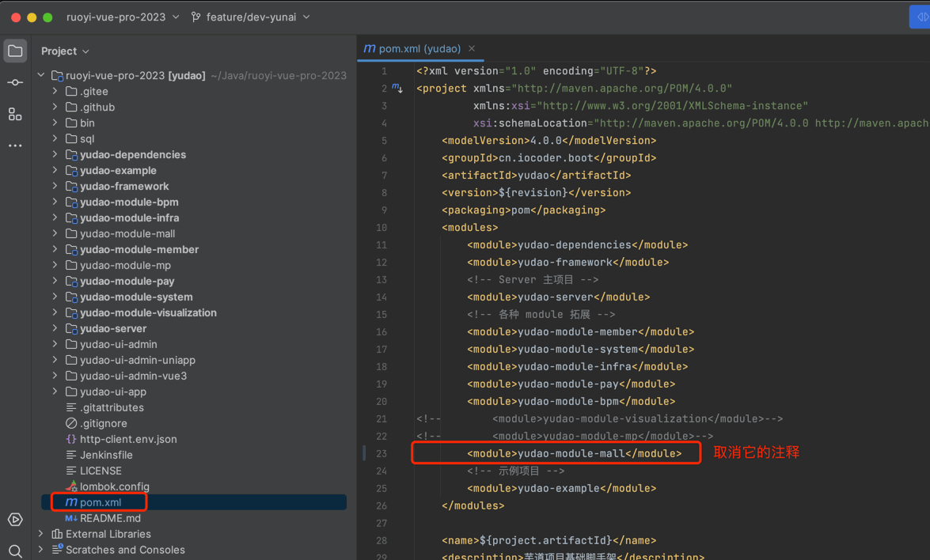Screen dimensions: 930x560
Task: Click the Maven gutter icon on line 2
Action: pos(397,89)
